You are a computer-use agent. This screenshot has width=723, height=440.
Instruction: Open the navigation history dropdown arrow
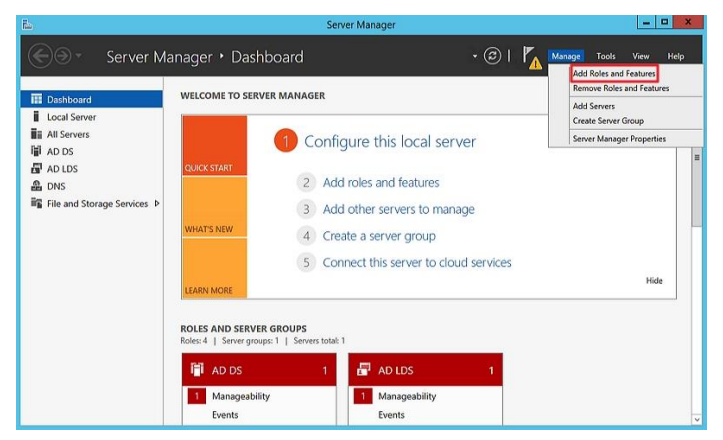click(79, 56)
